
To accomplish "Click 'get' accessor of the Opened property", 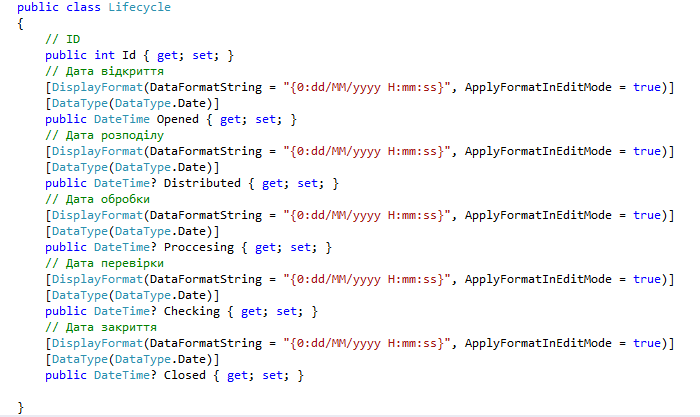I will [x=231, y=120].
